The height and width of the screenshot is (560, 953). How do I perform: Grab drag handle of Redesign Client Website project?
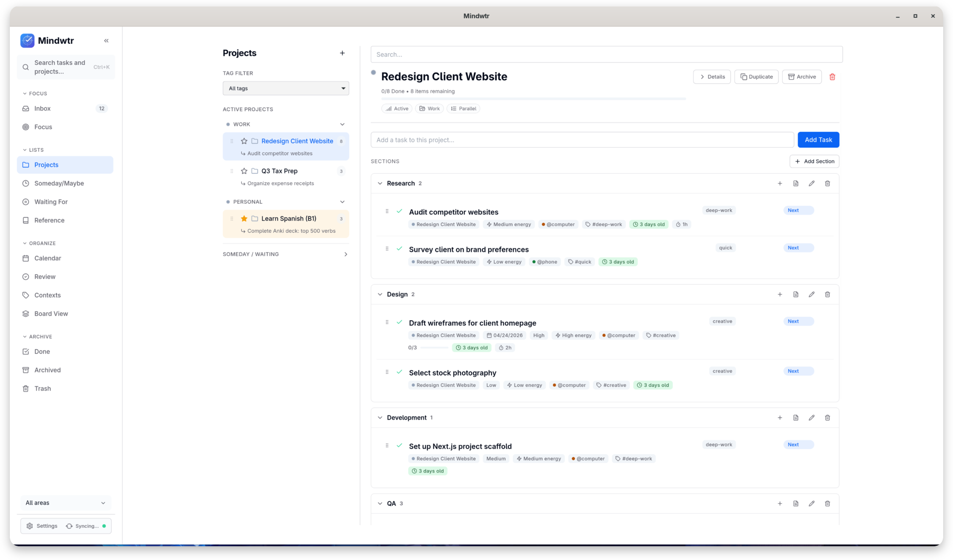coord(231,141)
